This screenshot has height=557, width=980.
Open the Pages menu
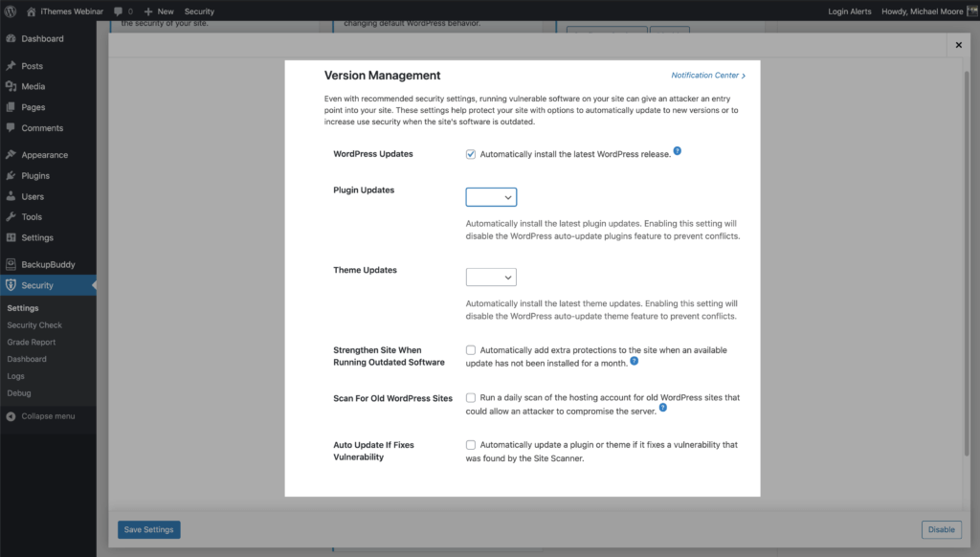click(33, 107)
